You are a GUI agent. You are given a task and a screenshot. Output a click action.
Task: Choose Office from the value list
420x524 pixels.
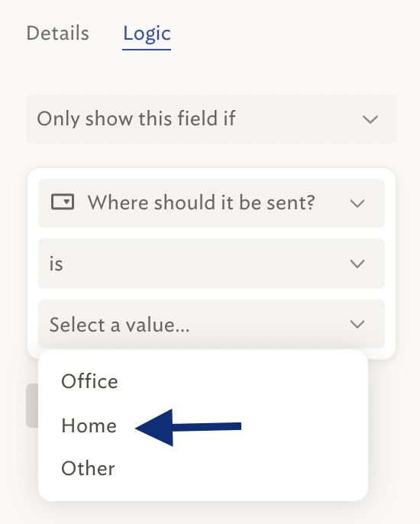coord(89,381)
